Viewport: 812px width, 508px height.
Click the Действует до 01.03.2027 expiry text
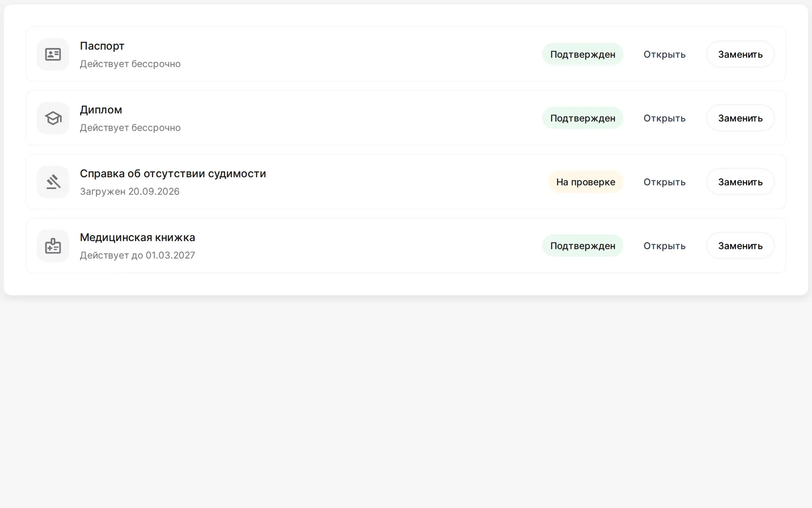coord(138,256)
